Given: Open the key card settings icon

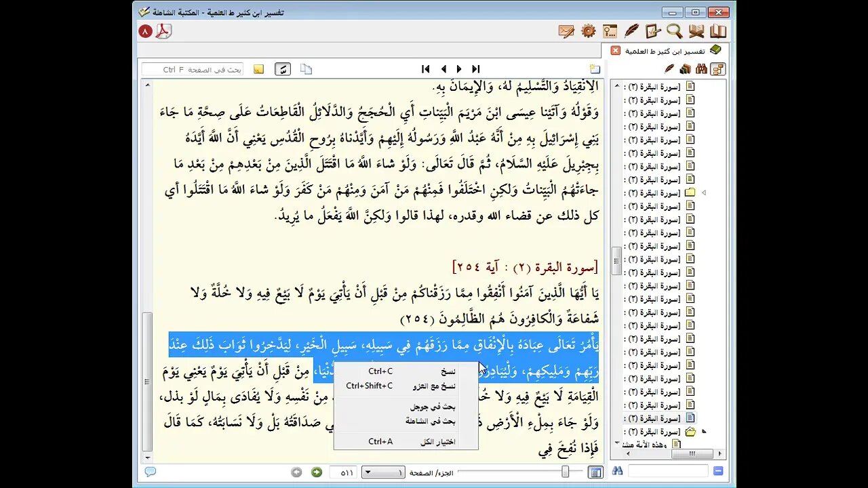Looking at the screenshot, I should 610,31.
